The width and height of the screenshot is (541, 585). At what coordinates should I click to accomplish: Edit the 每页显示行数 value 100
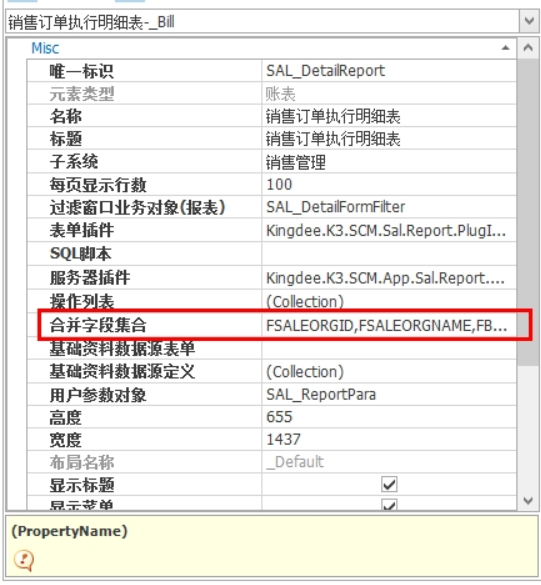[389, 184]
